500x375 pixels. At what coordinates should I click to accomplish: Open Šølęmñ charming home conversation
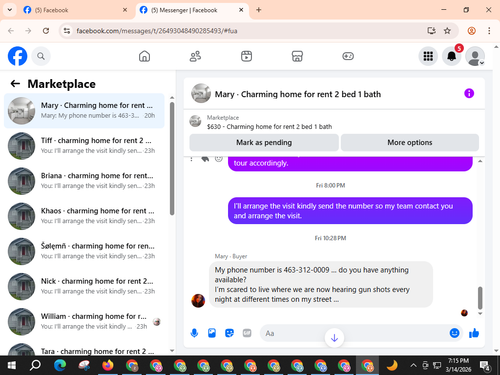point(84,251)
